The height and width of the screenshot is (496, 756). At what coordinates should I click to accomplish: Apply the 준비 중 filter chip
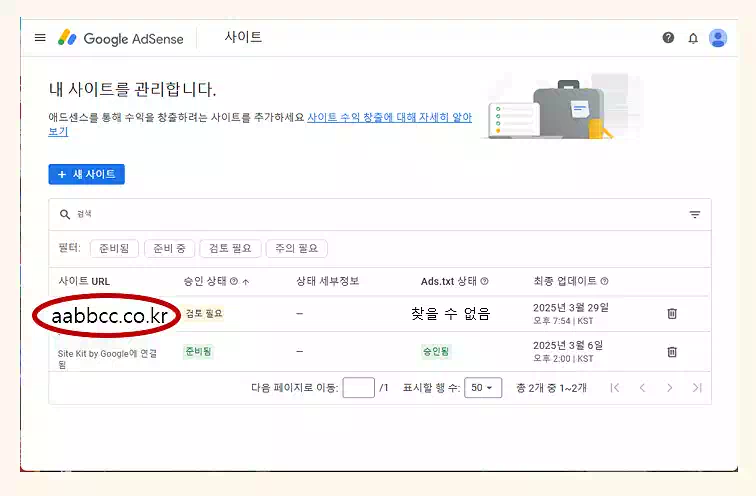(x=169, y=248)
